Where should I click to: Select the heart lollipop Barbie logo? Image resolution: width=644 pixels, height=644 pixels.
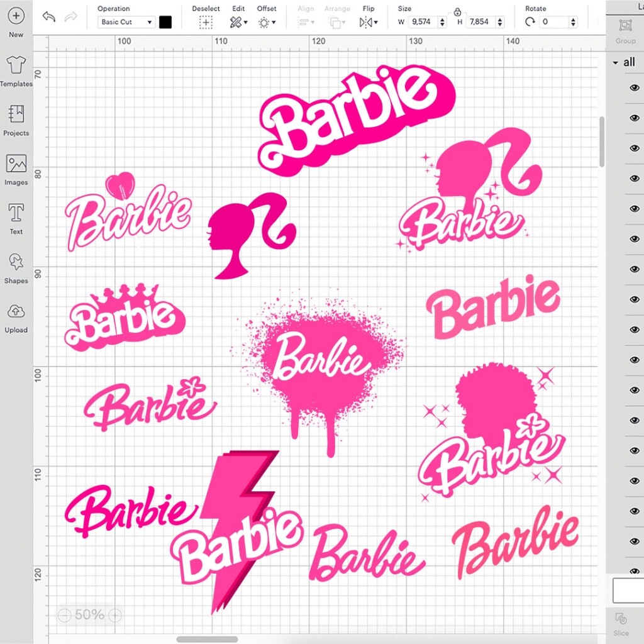(128, 212)
